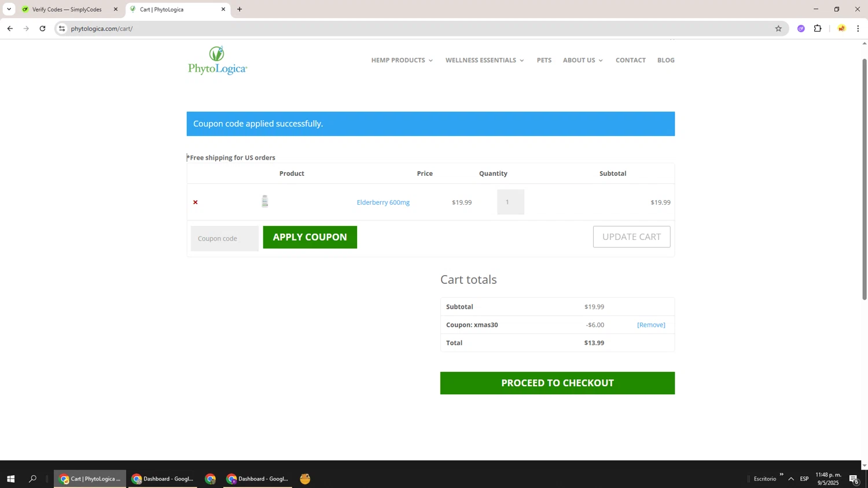Focus the Coupon code input field
Image resolution: width=868 pixels, height=488 pixels.
[x=225, y=238]
